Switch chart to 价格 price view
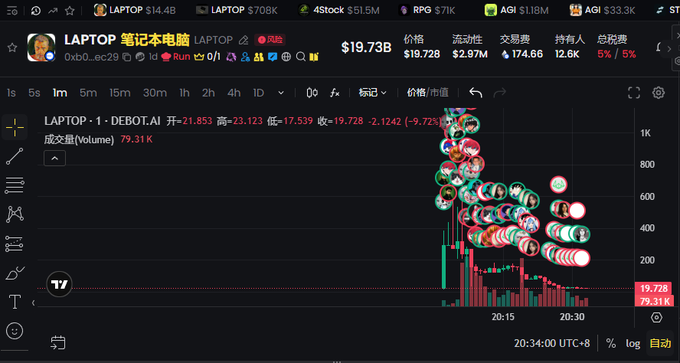The width and height of the screenshot is (680, 363). pos(416,92)
